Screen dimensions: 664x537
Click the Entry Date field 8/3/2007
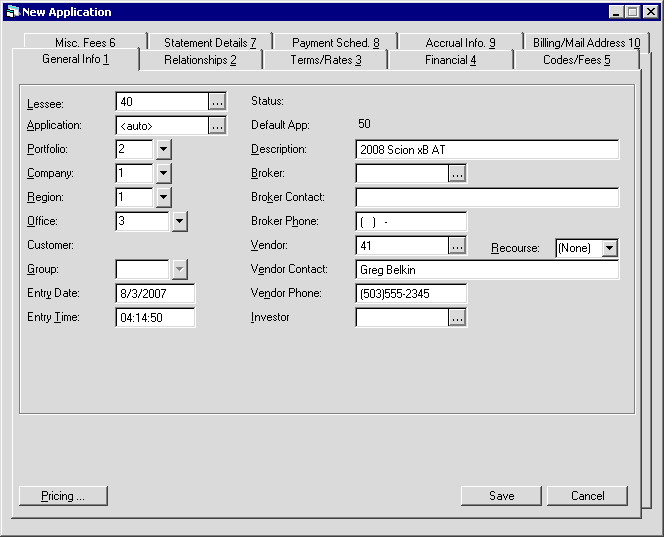155,293
